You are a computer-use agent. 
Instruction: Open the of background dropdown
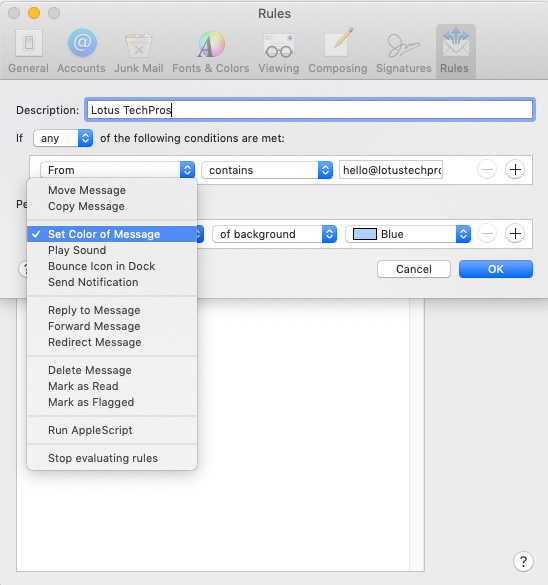(x=275, y=234)
